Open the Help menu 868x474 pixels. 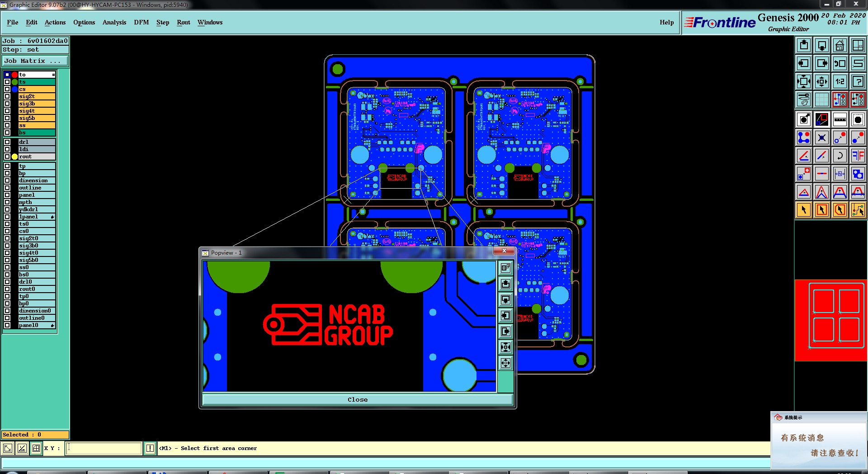pyautogui.click(x=666, y=22)
